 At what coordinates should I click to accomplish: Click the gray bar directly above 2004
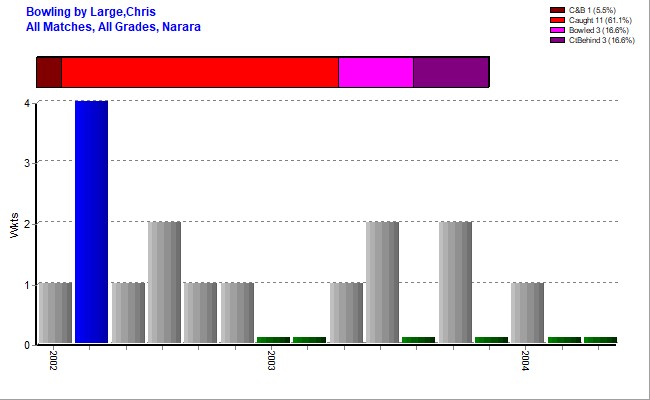click(x=527, y=313)
